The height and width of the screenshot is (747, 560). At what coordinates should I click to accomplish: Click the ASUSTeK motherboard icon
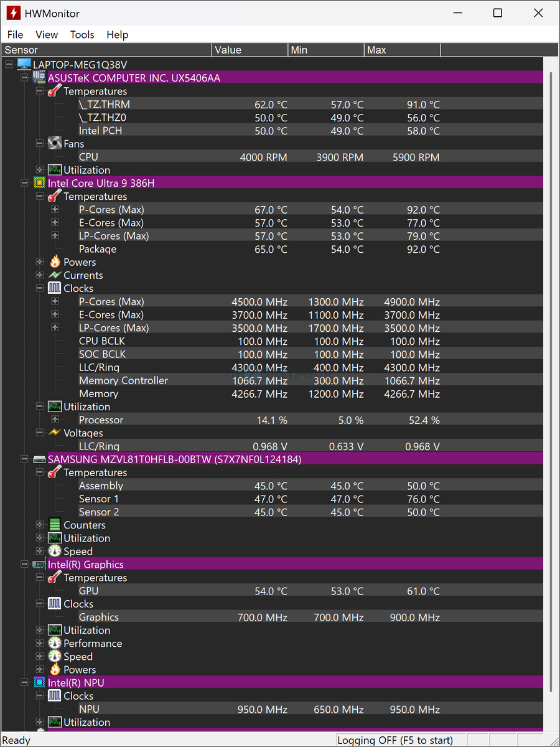39,77
